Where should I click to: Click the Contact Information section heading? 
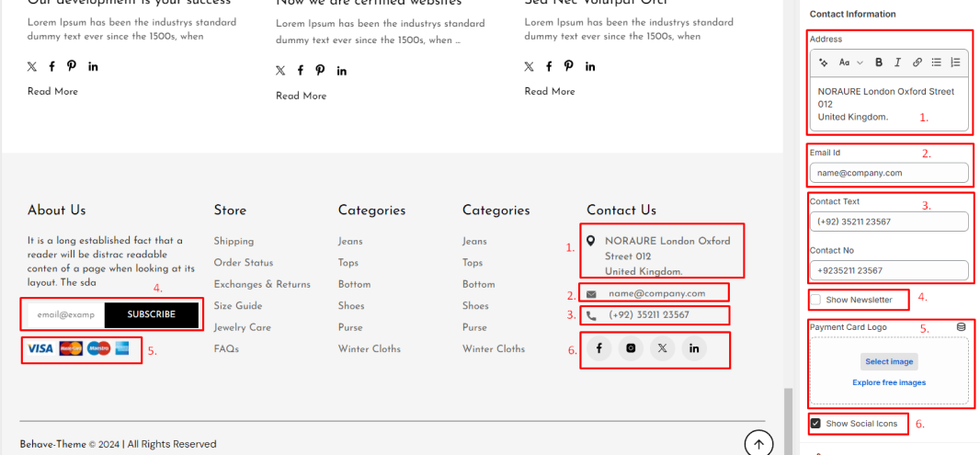[x=852, y=14]
